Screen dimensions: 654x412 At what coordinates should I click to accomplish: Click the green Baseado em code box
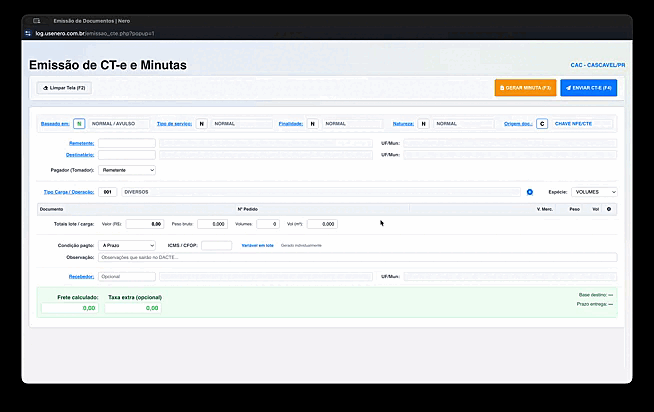click(79, 124)
